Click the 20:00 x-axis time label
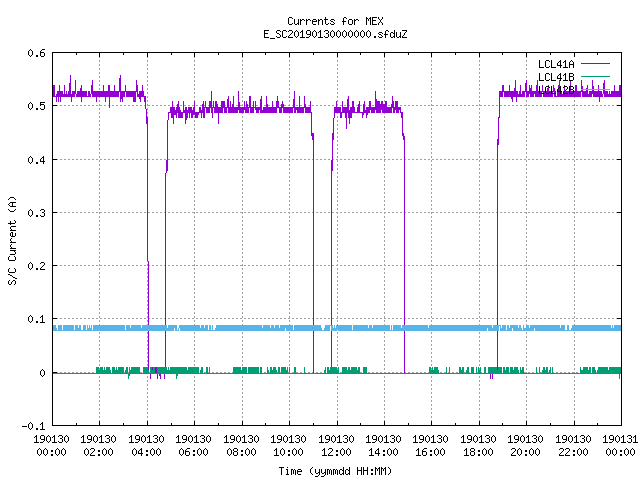The image size is (640, 480). tap(525, 452)
